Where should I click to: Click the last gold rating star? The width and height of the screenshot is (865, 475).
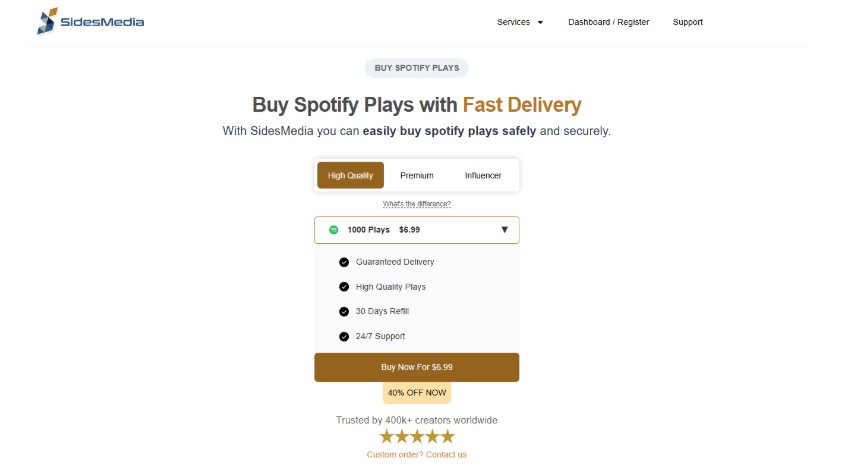coord(447,437)
